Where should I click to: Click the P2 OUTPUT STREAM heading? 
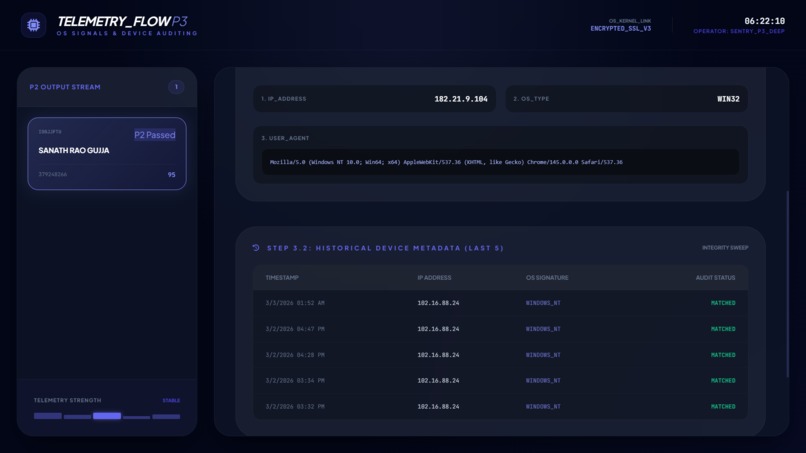[65, 87]
